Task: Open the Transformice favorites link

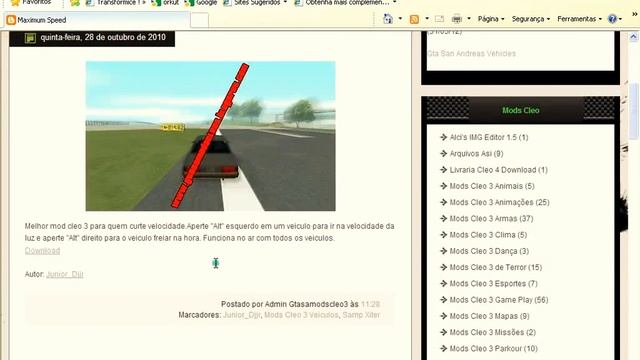Action: click(115, 2)
